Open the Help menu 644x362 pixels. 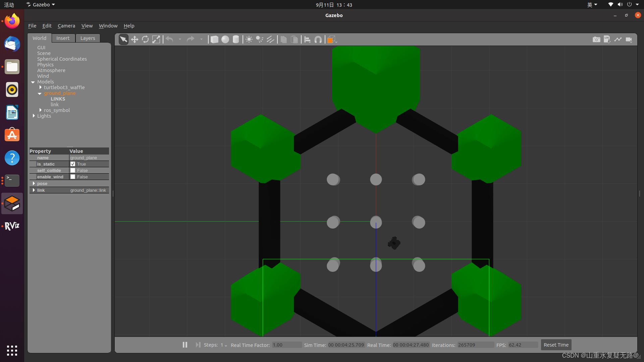[x=129, y=26]
